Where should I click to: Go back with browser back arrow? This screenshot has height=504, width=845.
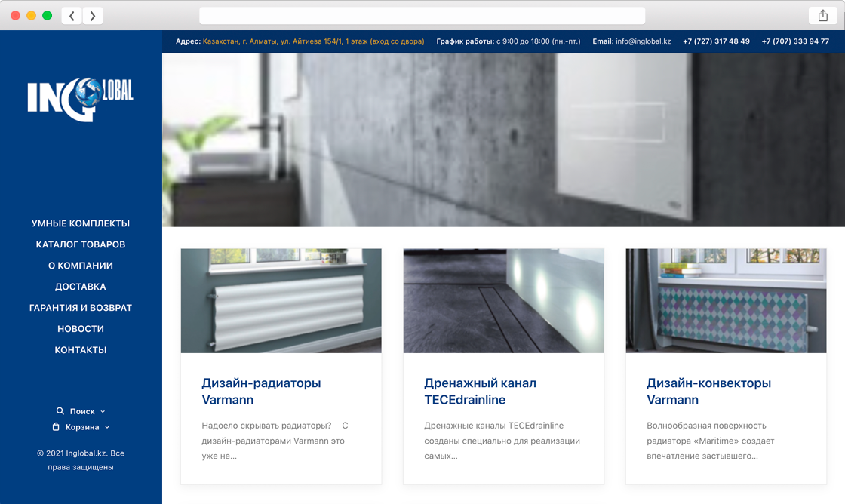(x=72, y=16)
